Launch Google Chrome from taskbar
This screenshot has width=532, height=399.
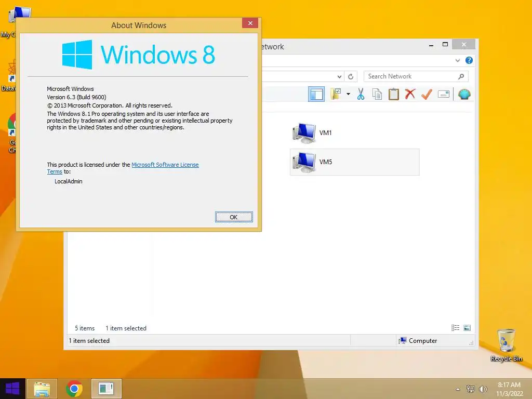[x=74, y=389]
